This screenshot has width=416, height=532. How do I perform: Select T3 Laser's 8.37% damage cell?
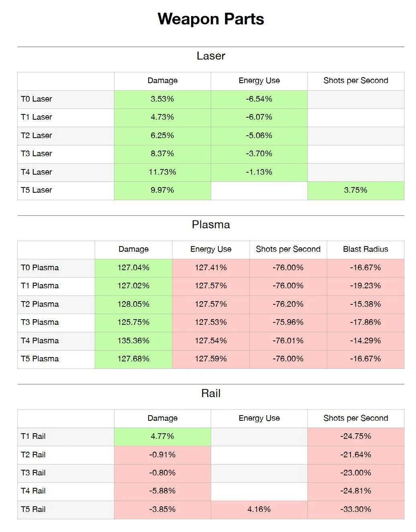162,154
